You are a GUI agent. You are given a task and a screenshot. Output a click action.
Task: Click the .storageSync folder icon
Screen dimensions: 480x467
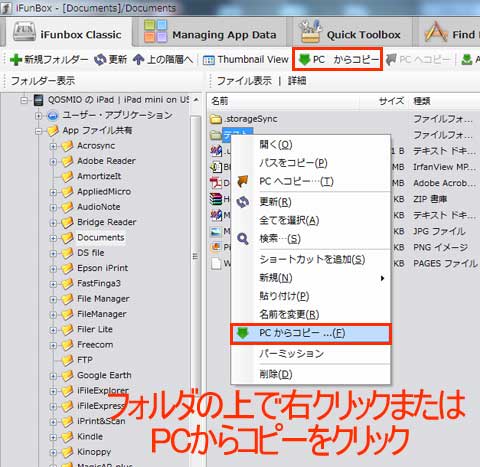click(216, 119)
